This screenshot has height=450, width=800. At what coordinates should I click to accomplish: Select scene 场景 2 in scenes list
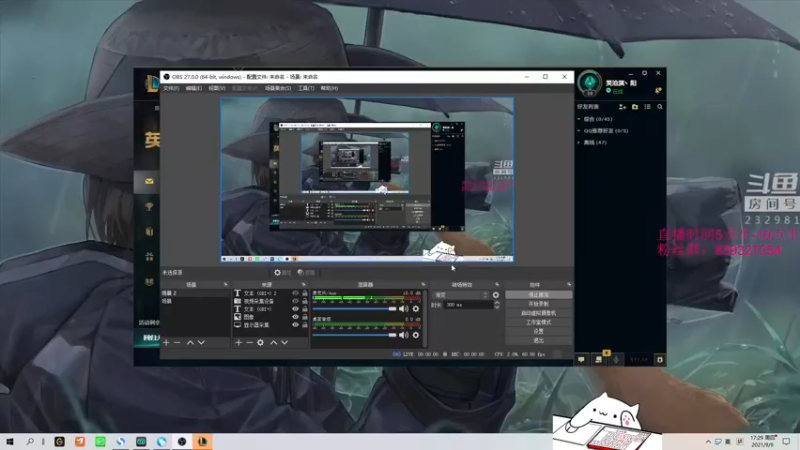pos(195,293)
